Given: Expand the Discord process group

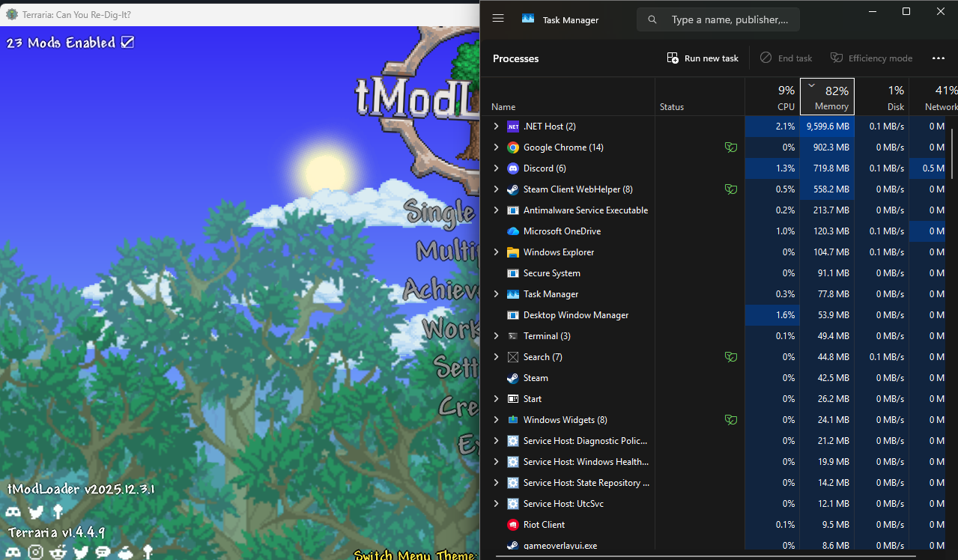Looking at the screenshot, I should tap(496, 168).
